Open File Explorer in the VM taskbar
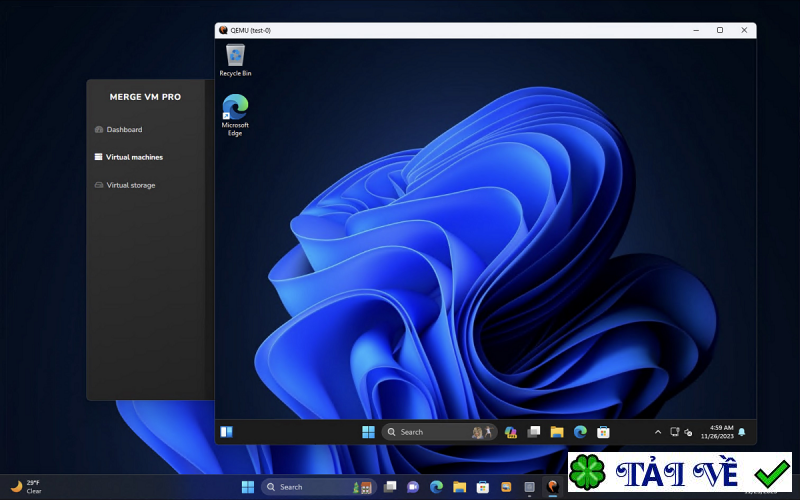The width and height of the screenshot is (800, 500). click(x=557, y=432)
